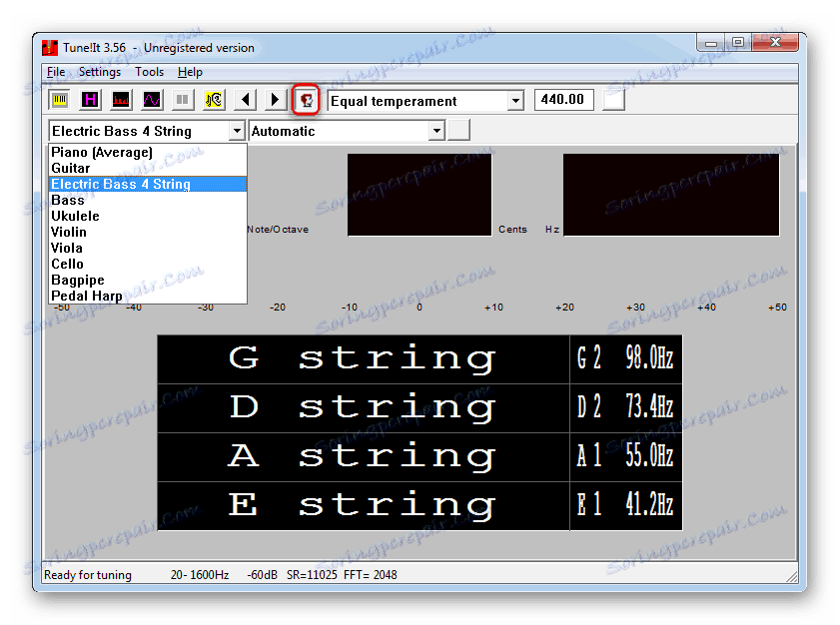Choose Cello in the instrument list

148,264
